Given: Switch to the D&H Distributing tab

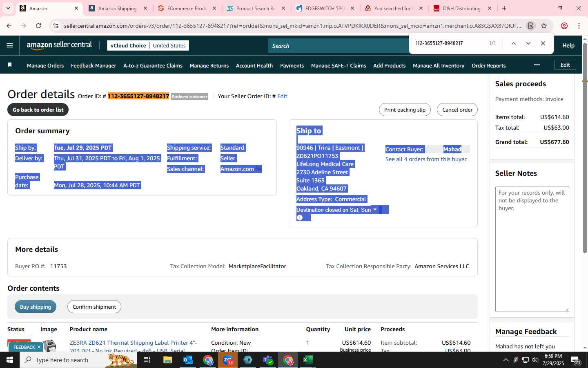Looking at the screenshot, I should (x=462, y=8).
